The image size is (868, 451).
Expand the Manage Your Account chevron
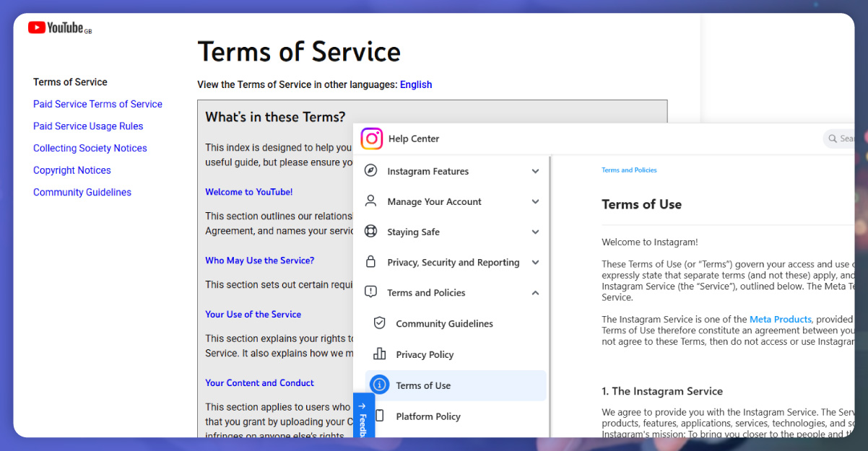point(535,202)
